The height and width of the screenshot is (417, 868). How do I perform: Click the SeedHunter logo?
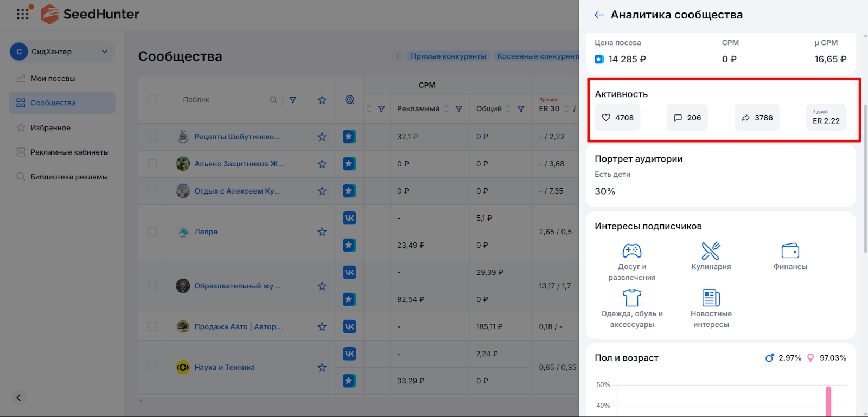(x=90, y=14)
